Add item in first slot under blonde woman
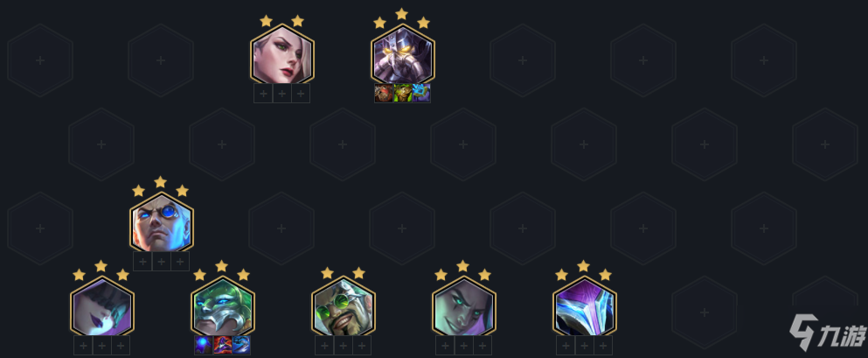 [x=263, y=94]
